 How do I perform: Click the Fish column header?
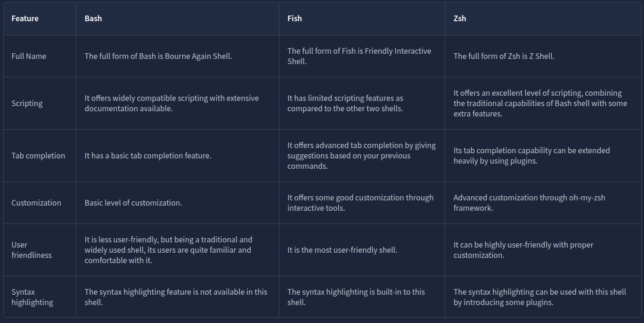294,18
